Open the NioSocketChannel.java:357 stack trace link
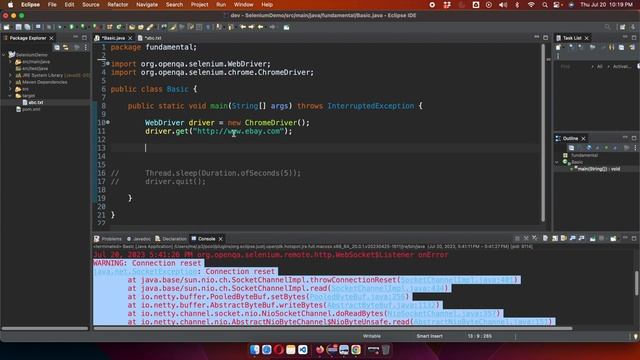The height and width of the screenshot is (360, 640). coord(442,313)
